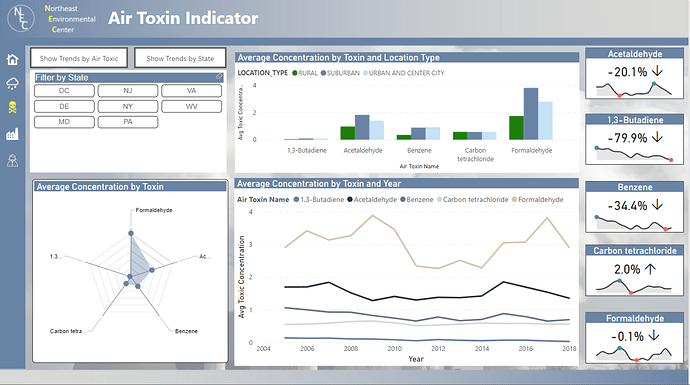Click the Formaldehyde sparkline in KPI card
The width and height of the screenshot is (690, 385).
[634, 354]
